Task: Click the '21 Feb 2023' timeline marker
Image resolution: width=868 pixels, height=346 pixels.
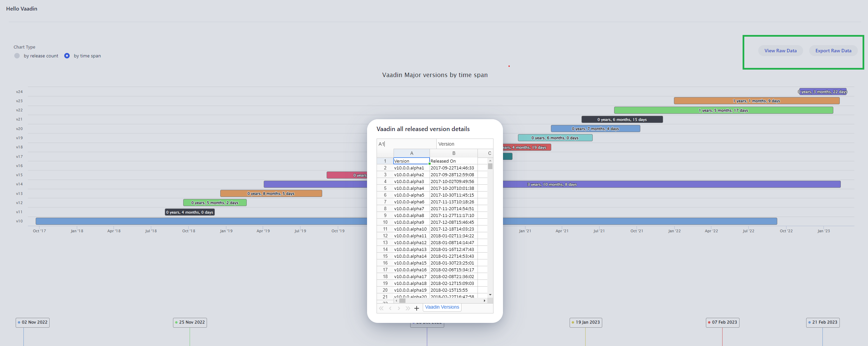Action: pyautogui.click(x=823, y=322)
